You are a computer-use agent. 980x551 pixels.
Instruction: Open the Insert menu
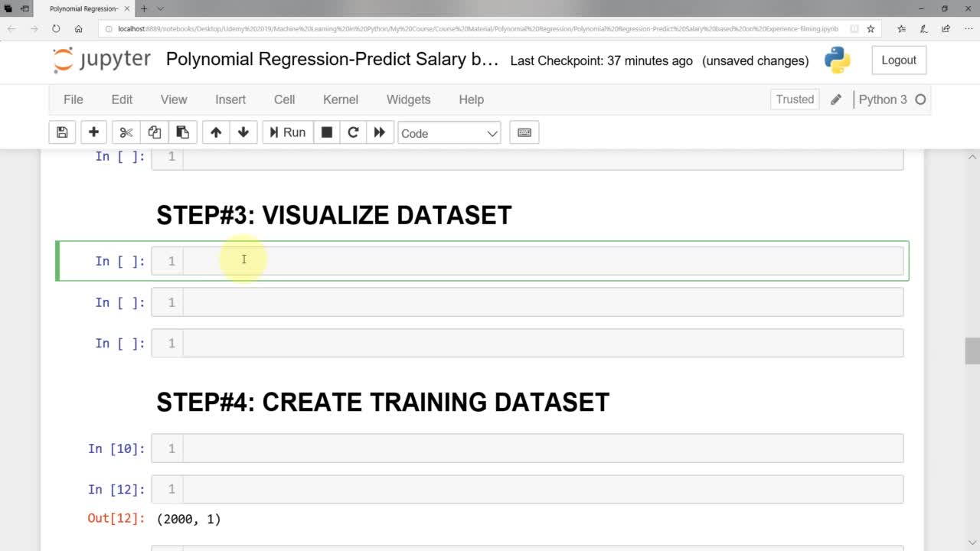230,99
